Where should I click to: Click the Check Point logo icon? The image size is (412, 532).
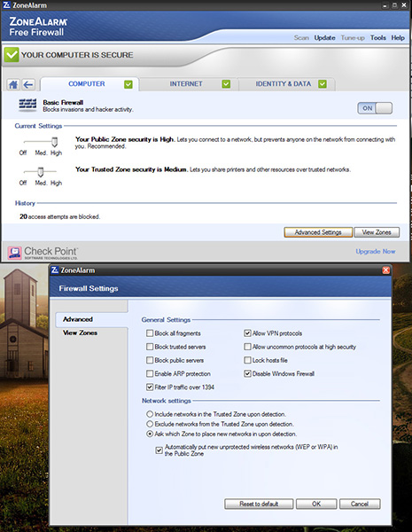14,253
